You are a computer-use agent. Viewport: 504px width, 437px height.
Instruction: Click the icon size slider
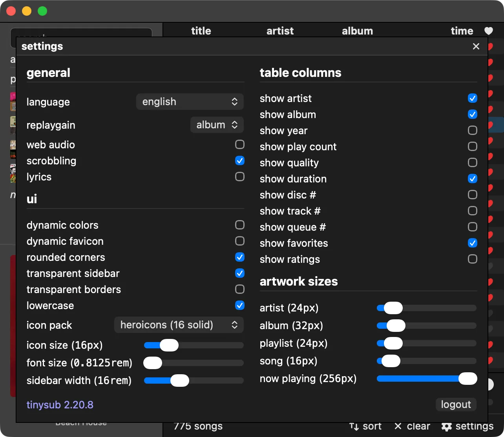pyautogui.click(x=194, y=345)
